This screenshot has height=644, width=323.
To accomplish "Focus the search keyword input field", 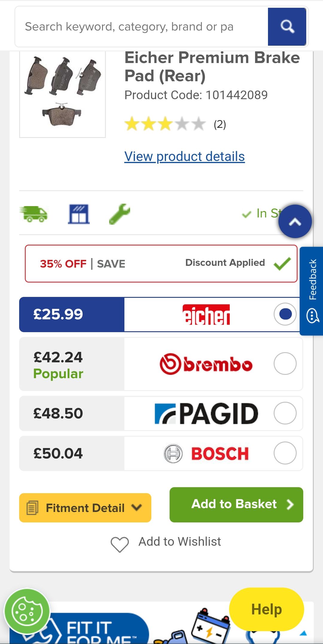I will (141, 27).
